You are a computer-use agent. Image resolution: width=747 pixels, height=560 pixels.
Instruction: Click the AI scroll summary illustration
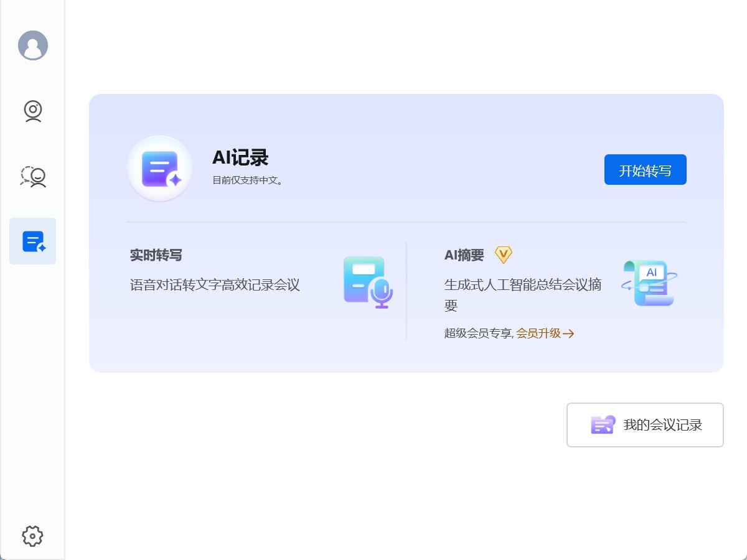point(649,283)
